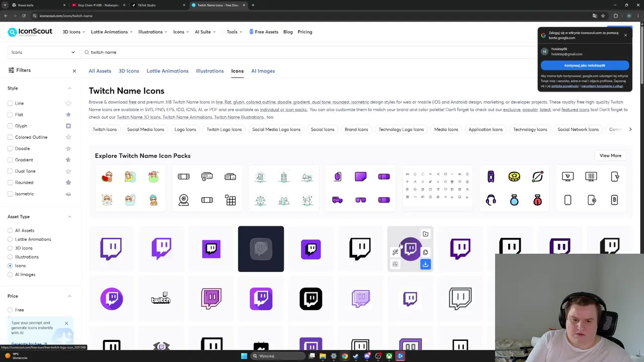Open the Chrome three-dot menu
This screenshot has width=644, height=362.
637,16
